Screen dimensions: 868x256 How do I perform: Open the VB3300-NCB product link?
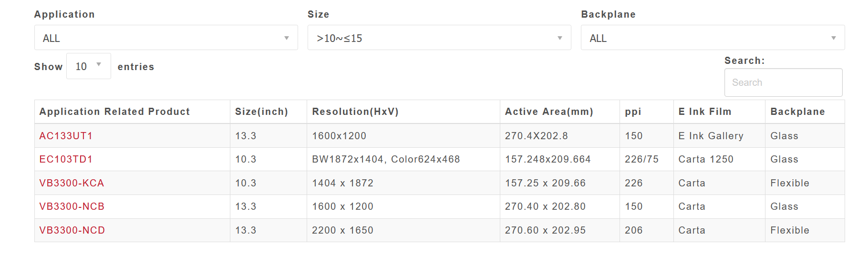click(72, 206)
